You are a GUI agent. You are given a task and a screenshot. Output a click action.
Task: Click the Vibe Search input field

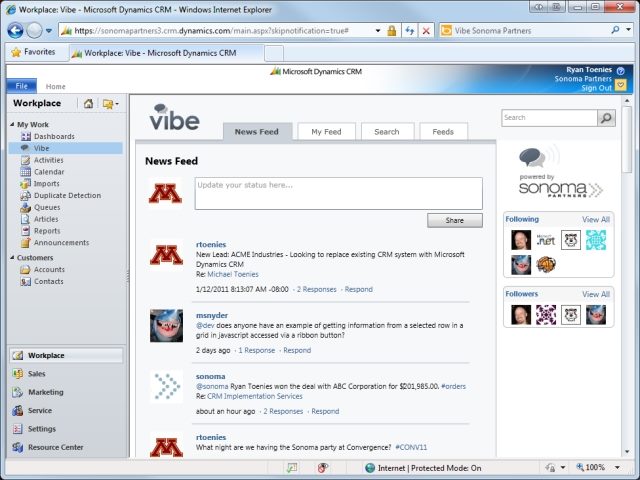(x=549, y=118)
